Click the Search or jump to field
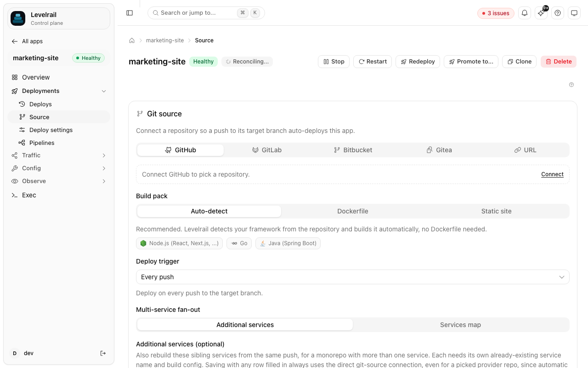This screenshot has width=588, height=368. [206, 13]
